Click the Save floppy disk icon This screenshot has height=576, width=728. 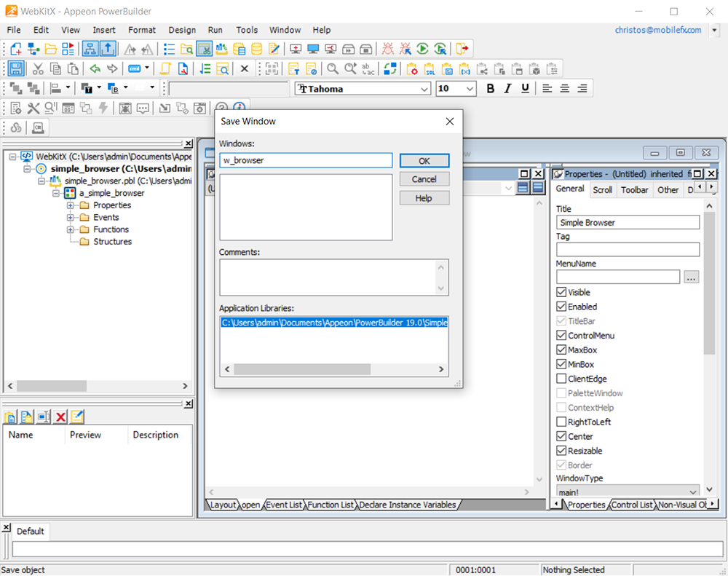click(x=16, y=69)
